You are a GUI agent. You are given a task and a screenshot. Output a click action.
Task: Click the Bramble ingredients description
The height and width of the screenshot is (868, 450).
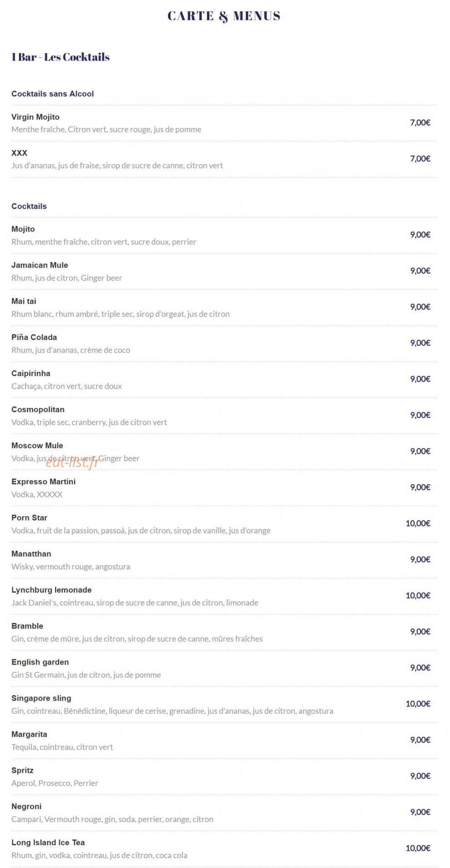click(x=137, y=639)
